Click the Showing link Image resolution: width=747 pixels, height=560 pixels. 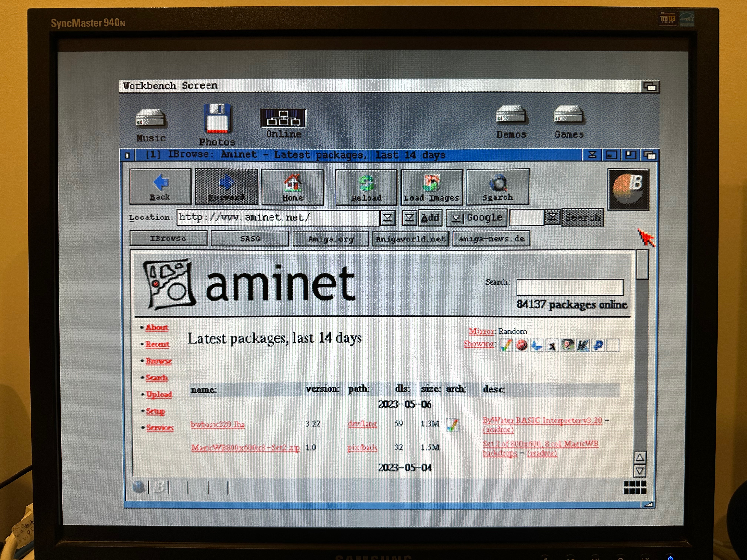coord(479,344)
